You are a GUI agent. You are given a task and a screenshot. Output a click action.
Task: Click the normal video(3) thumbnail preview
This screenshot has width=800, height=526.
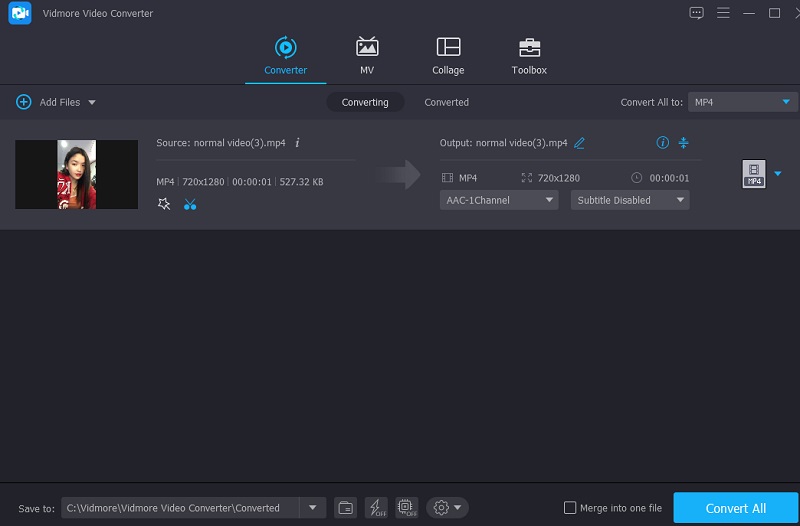coord(76,174)
